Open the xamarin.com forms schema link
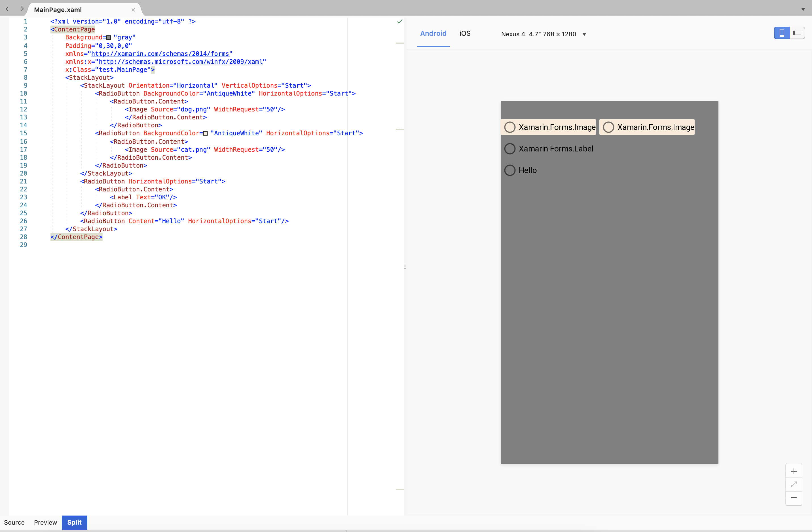The height and width of the screenshot is (532, 812). click(x=160, y=54)
